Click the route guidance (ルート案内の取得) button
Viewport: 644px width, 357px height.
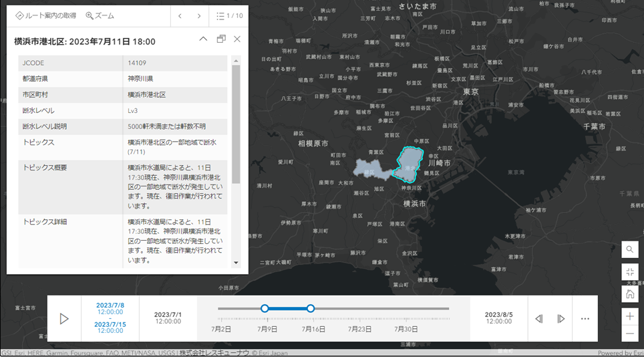[45, 15]
